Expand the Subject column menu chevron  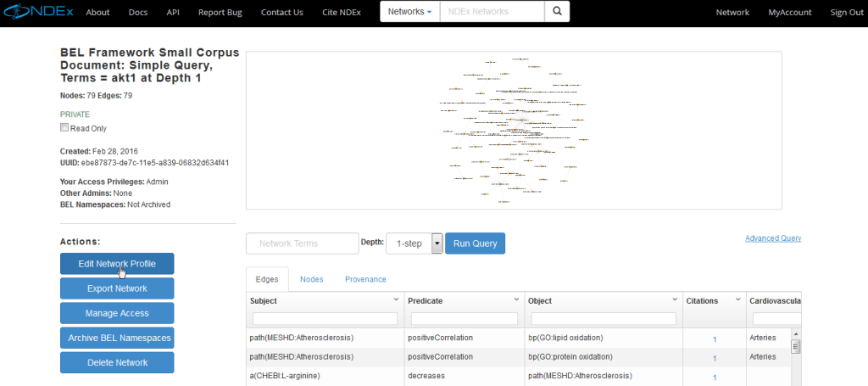click(x=396, y=299)
